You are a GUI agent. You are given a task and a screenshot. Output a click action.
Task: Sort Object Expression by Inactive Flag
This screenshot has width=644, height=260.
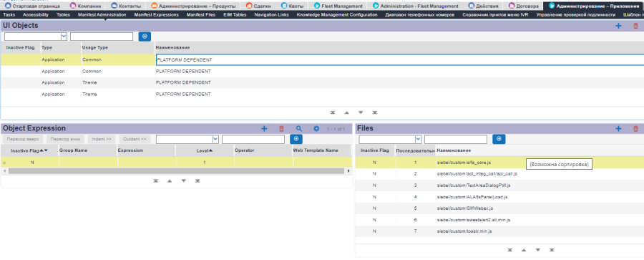pos(29,150)
